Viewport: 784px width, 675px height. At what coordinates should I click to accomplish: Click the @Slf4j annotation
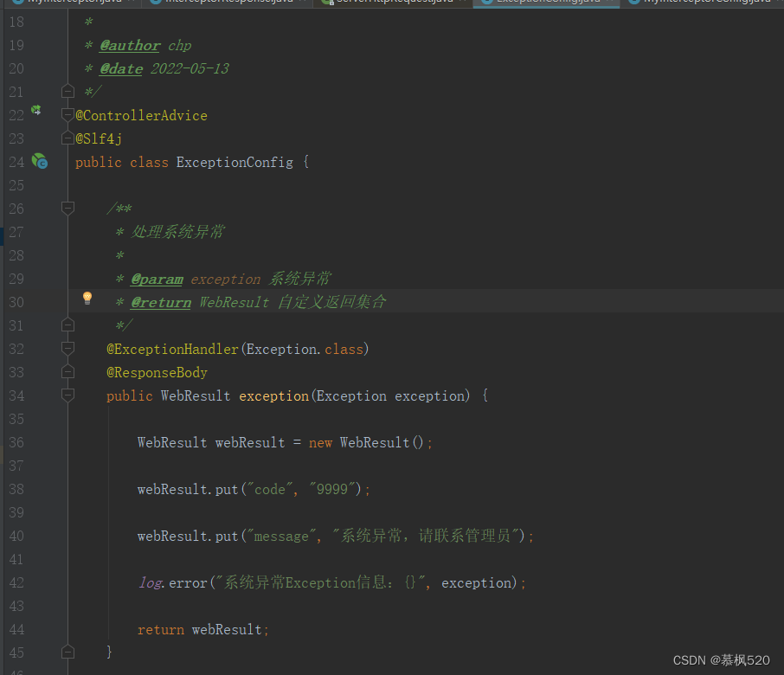click(99, 138)
